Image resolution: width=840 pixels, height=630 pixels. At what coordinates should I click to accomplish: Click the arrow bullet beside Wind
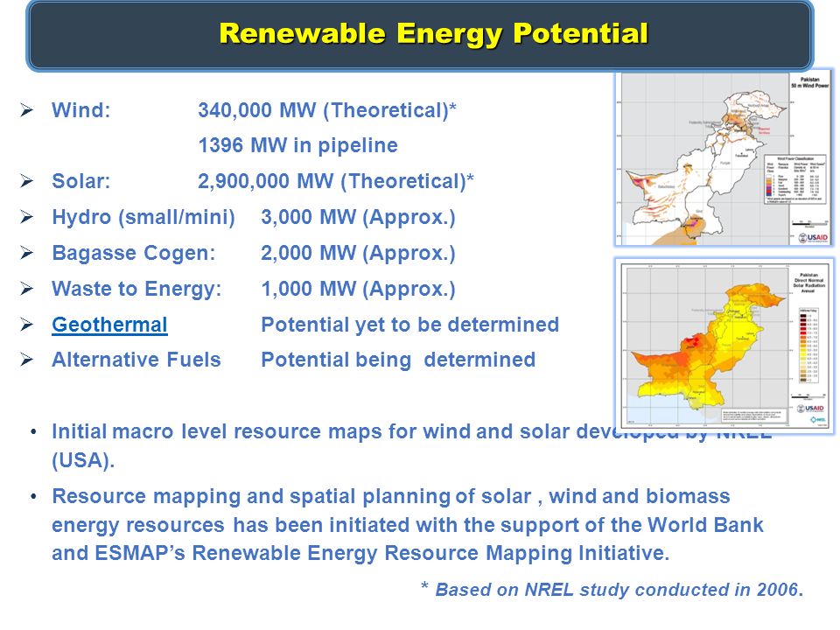(x=27, y=110)
